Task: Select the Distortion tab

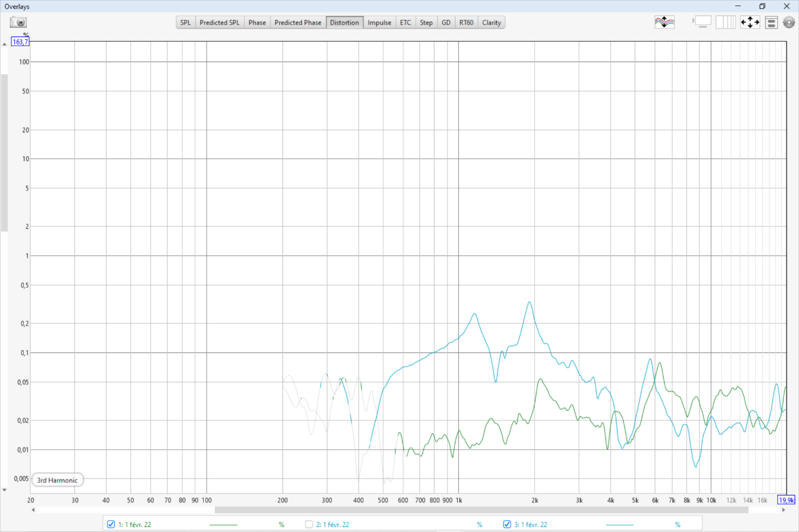Action: pyautogui.click(x=345, y=23)
